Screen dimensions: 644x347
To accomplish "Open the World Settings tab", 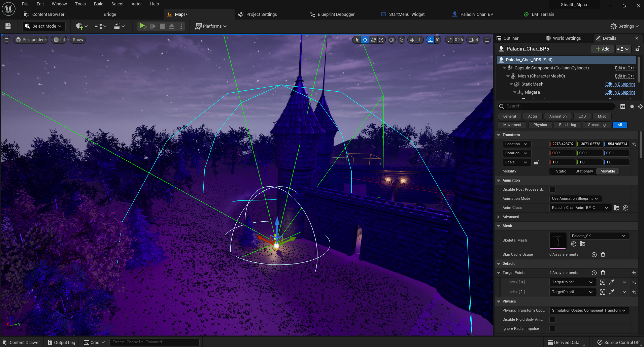I will pyautogui.click(x=563, y=38).
